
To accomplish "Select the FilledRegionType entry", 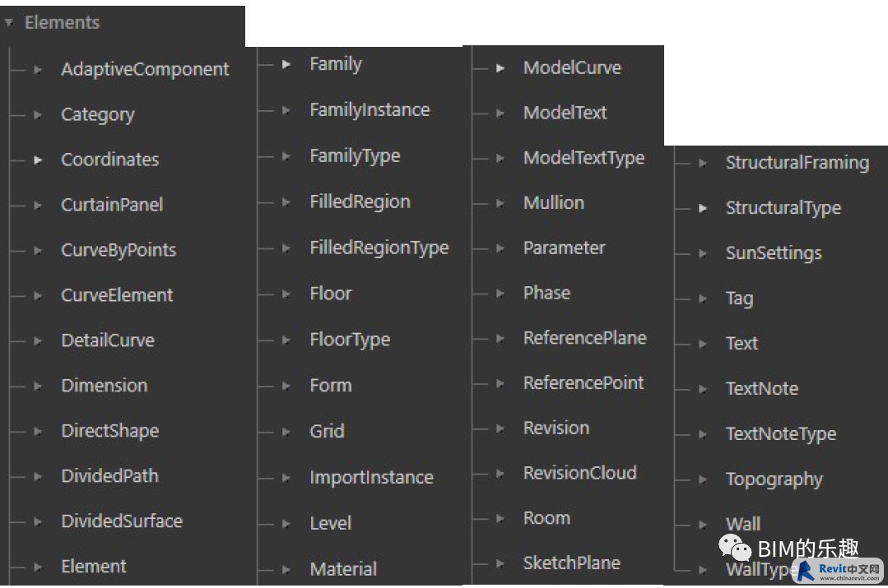I will point(379,248).
